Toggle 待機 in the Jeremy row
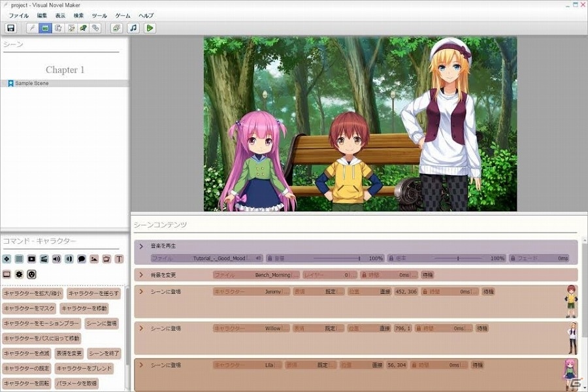The image size is (588, 392). [488, 291]
